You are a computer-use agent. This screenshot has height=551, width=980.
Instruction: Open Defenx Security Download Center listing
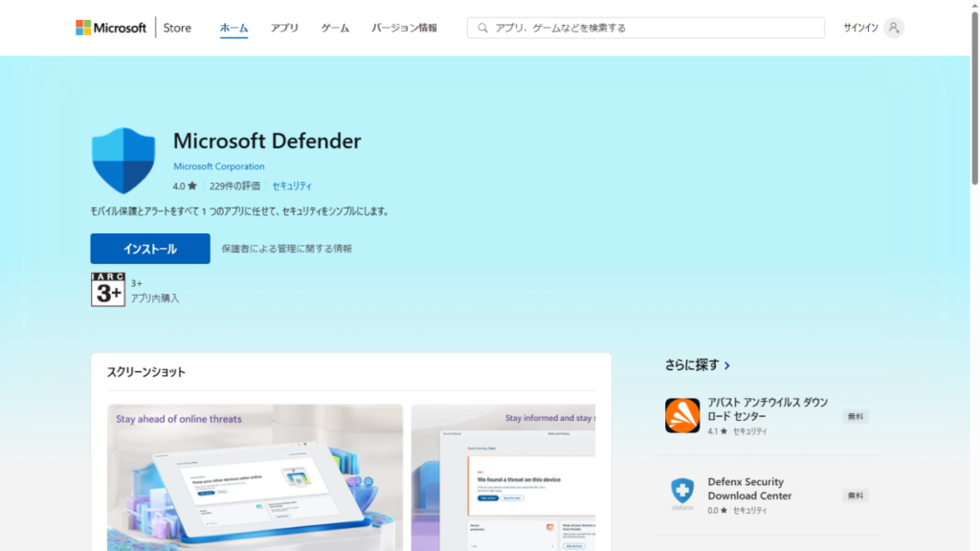[x=749, y=489]
